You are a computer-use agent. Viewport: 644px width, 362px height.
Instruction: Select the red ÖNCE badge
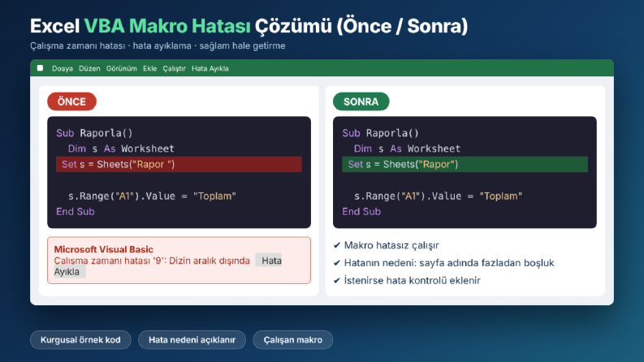pos(72,101)
